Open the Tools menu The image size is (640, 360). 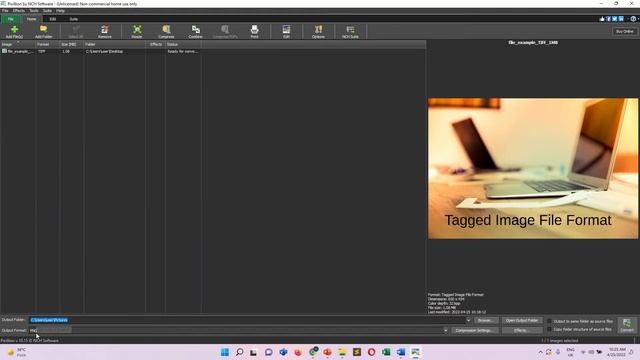[34, 11]
